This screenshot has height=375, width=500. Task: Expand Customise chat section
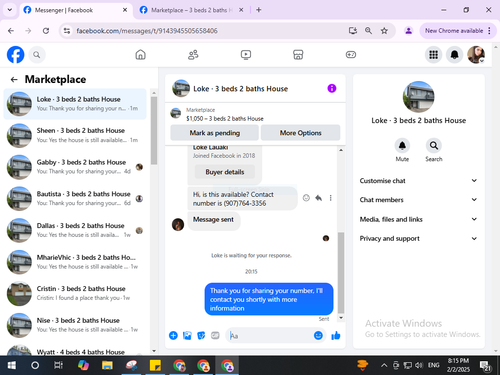click(x=418, y=181)
